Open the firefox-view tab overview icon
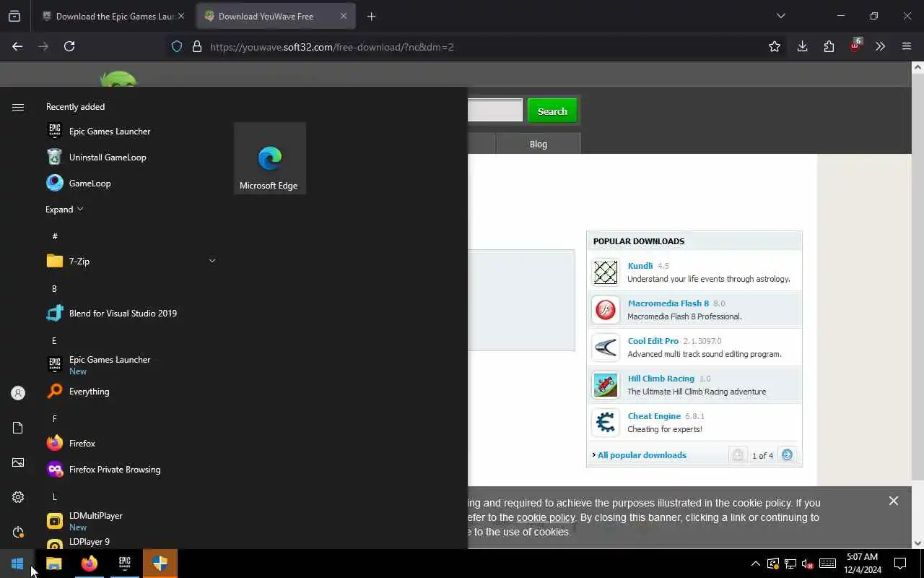The height and width of the screenshot is (578, 924). 14,16
